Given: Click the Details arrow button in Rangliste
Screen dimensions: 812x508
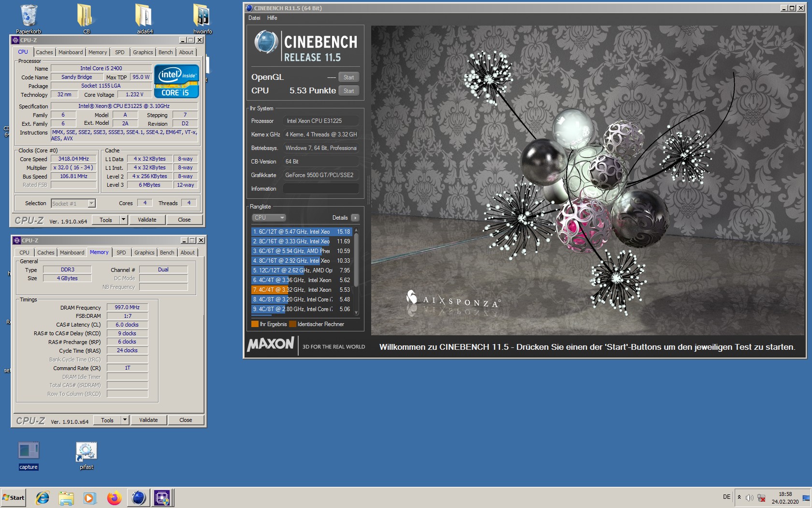Looking at the screenshot, I should point(355,218).
